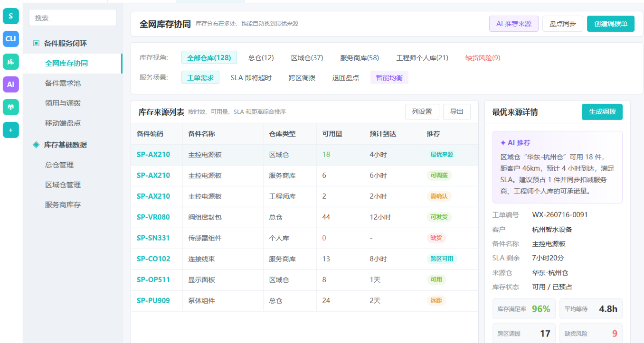The height and width of the screenshot is (343, 644).
Task: Open the AI module icon
Action: 10,84
